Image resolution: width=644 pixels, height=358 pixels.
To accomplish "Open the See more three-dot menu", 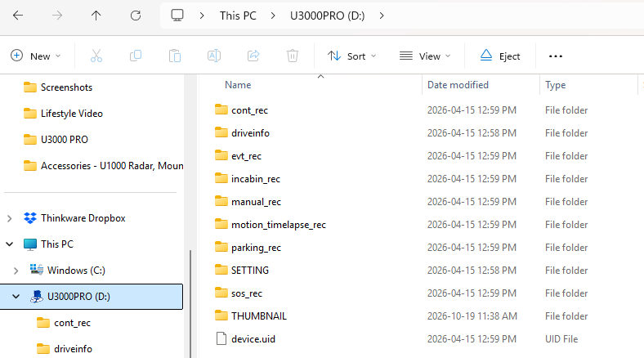I will [x=556, y=56].
